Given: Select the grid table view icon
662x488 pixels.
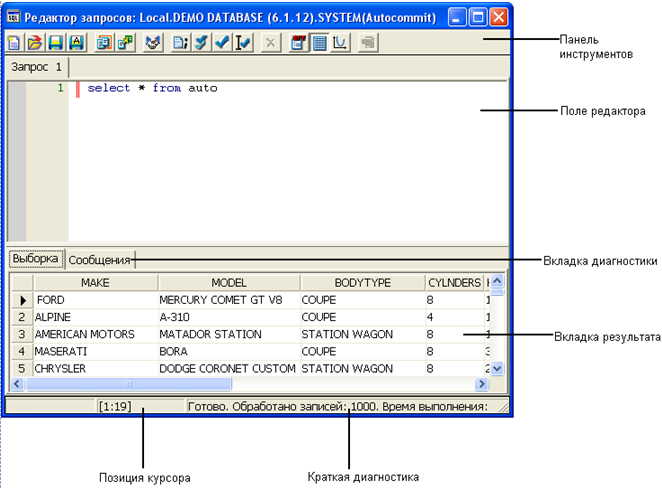Looking at the screenshot, I should pyautogui.click(x=319, y=44).
